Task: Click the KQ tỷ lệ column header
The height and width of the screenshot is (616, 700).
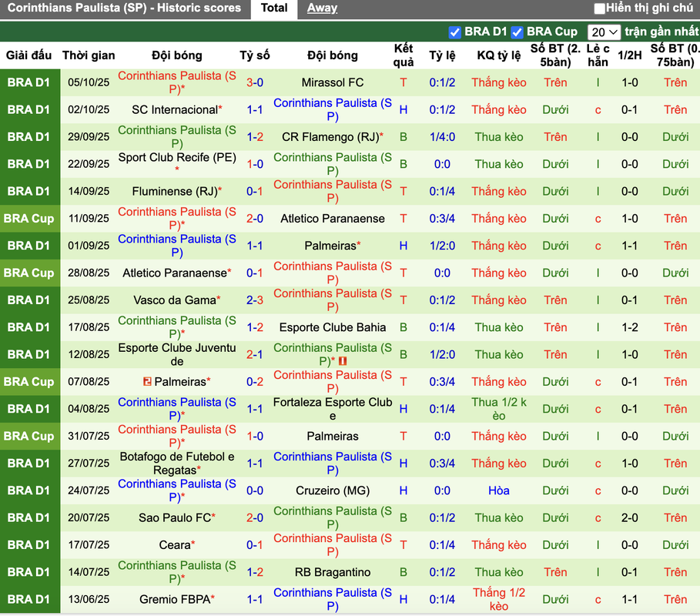Action: click(499, 55)
